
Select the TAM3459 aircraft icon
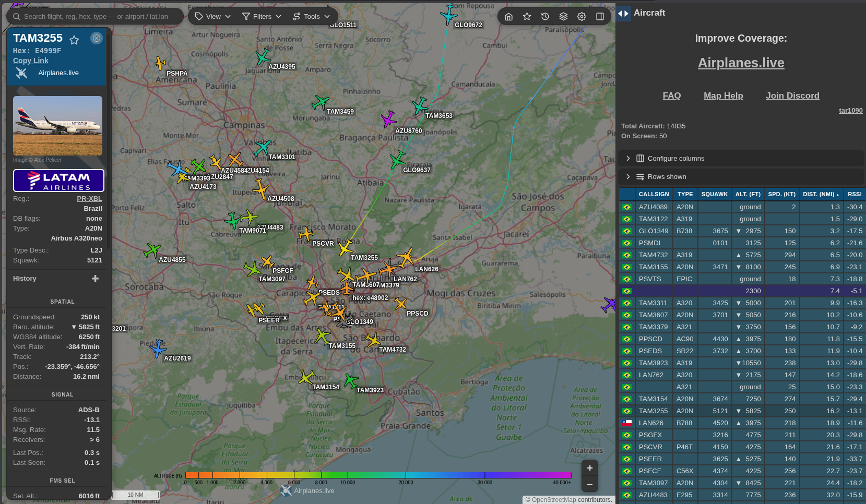320,102
